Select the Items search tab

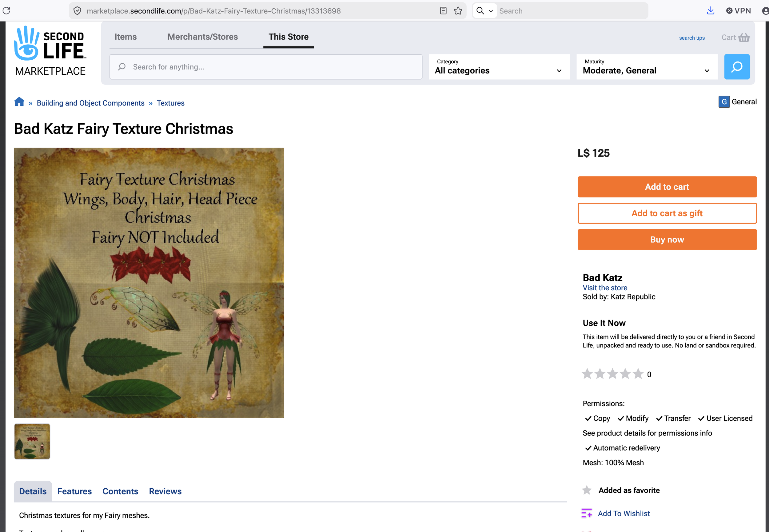click(x=126, y=37)
